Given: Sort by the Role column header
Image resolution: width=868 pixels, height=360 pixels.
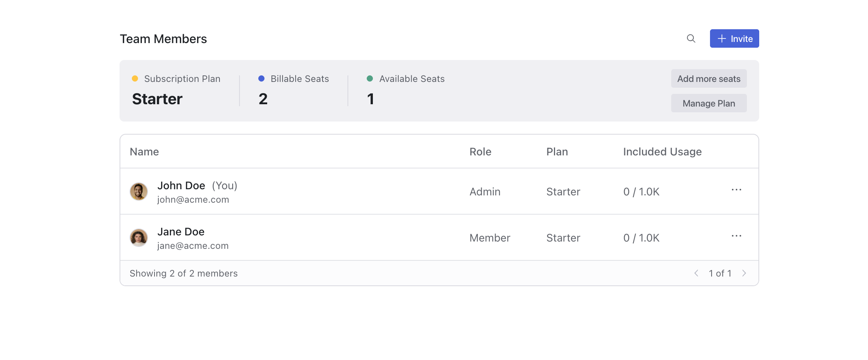Looking at the screenshot, I should click(x=480, y=152).
